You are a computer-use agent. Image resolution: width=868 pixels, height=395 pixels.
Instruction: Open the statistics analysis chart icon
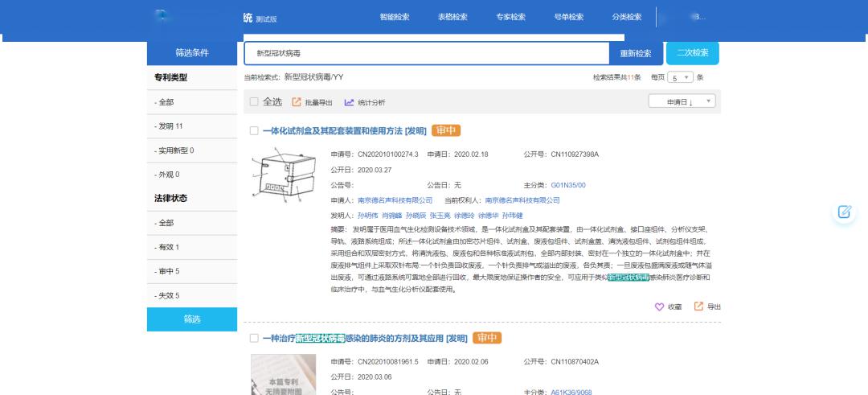click(349, 102)
